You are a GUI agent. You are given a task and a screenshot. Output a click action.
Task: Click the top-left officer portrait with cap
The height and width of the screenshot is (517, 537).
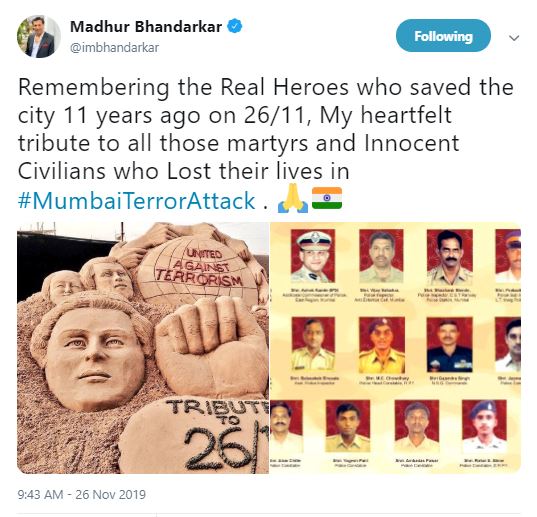[313, 255]
